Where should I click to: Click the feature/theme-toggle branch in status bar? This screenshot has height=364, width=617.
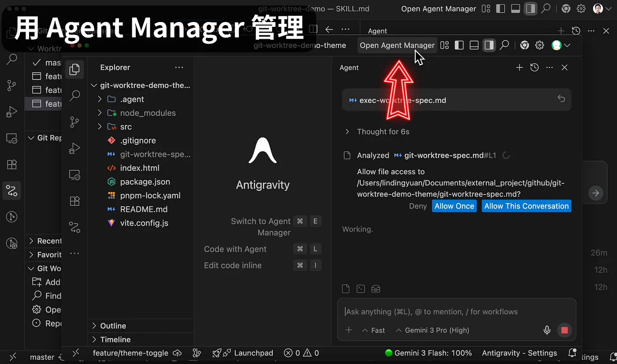[x=130, y=353]
